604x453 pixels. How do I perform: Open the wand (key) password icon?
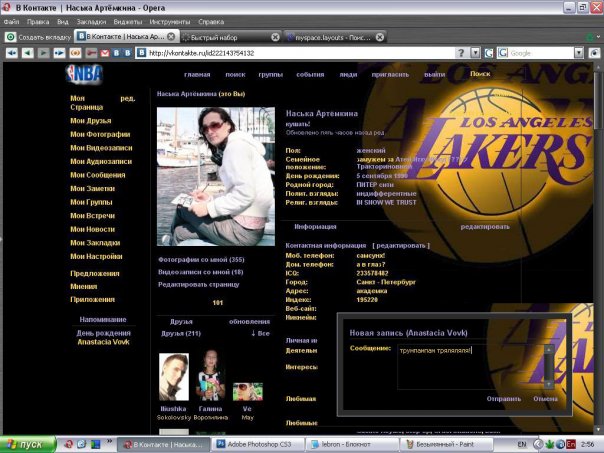coord(91,53)
